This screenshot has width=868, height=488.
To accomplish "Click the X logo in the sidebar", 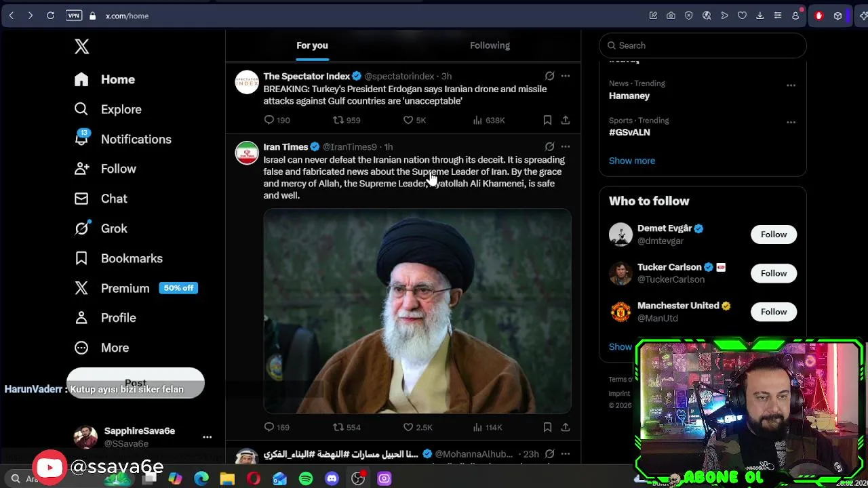I will coord(82,46).
